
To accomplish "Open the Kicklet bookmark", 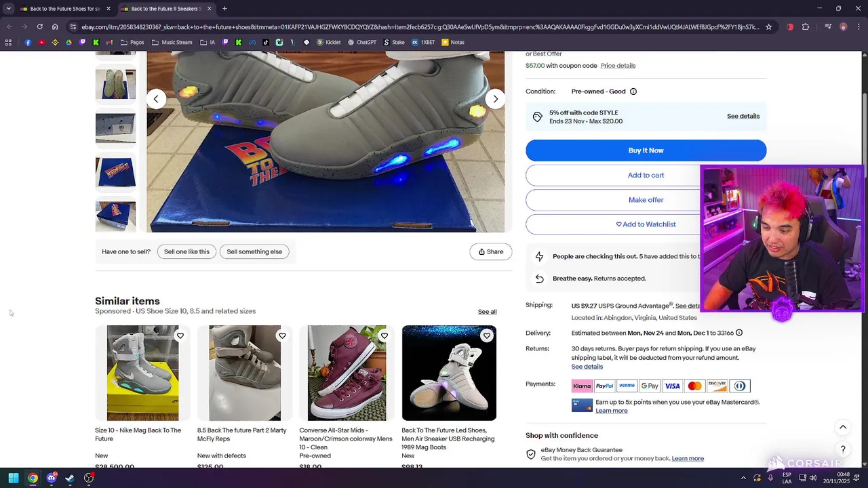I will [328, 42].
